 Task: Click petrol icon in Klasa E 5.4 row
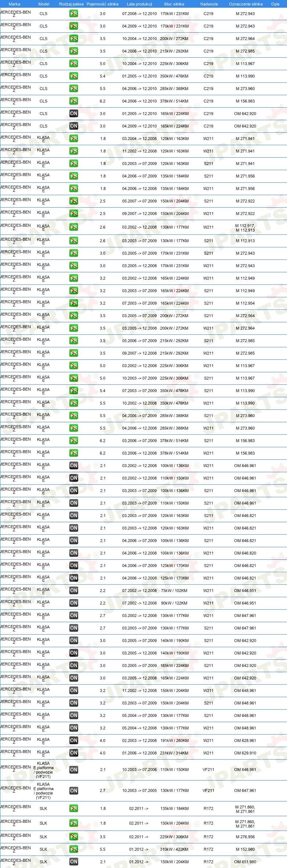click(73, 391)
